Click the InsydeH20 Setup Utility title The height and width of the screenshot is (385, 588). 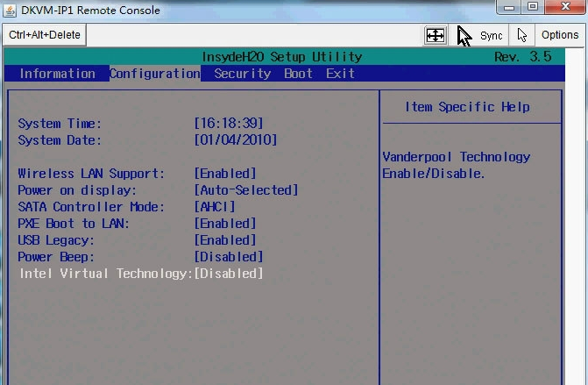pyautogui.click(x=282, y=57)
